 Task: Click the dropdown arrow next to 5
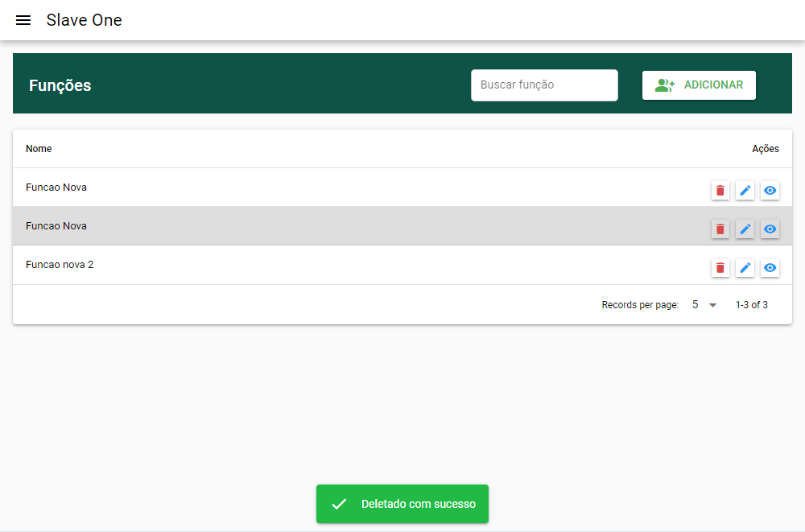tap(712, 305)
